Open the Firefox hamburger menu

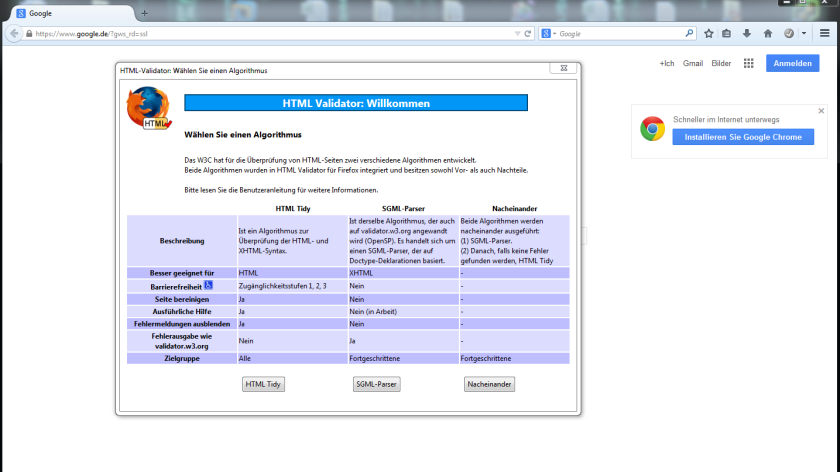825,33
